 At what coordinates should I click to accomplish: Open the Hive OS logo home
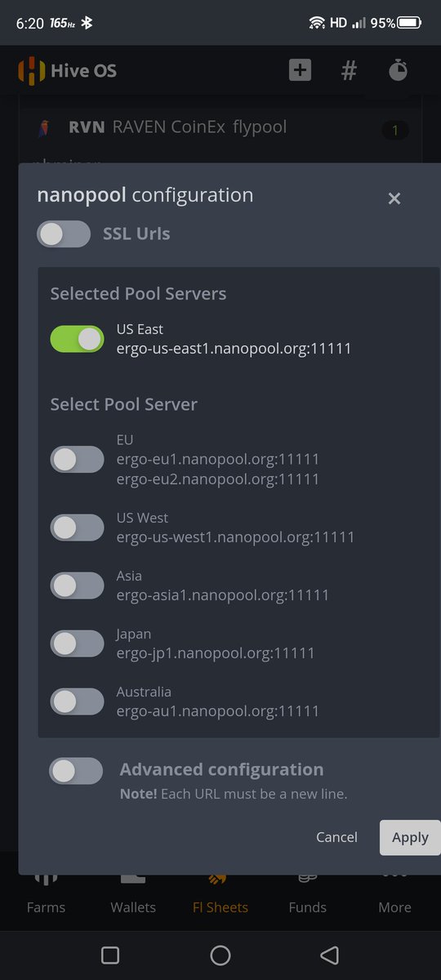click(67, 70)
